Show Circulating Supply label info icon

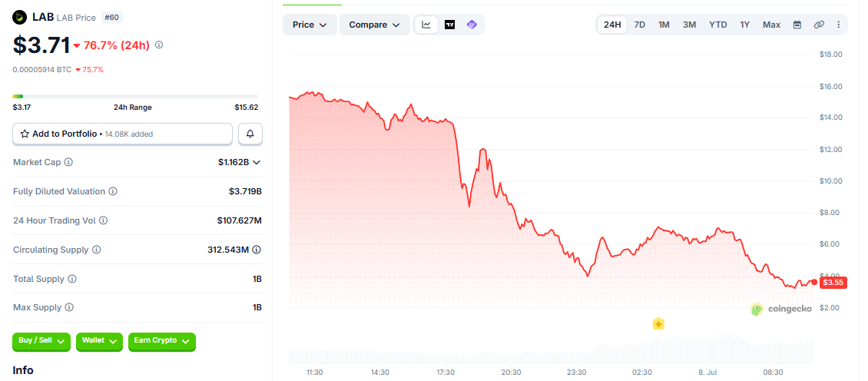point(96,250)
